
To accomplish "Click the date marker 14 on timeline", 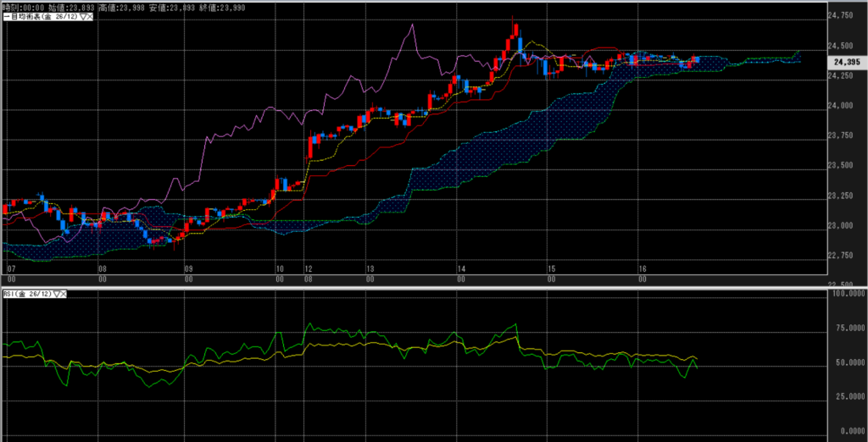I will pyautogui.click(x=462, y=268).
